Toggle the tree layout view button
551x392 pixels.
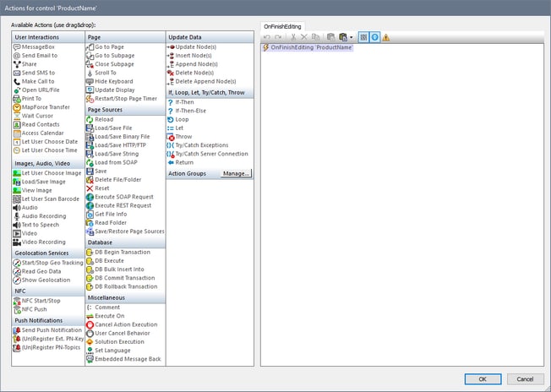tap(363, 37)
